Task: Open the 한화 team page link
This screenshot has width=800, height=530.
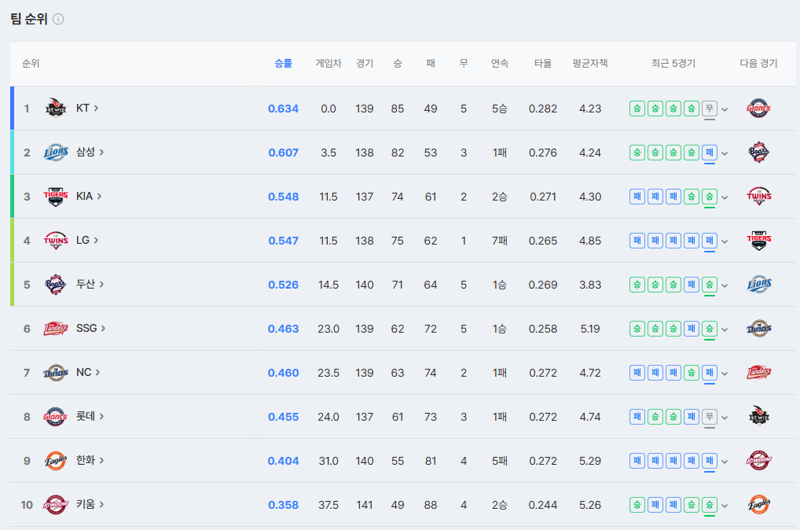Action: (x=90, y=461)
